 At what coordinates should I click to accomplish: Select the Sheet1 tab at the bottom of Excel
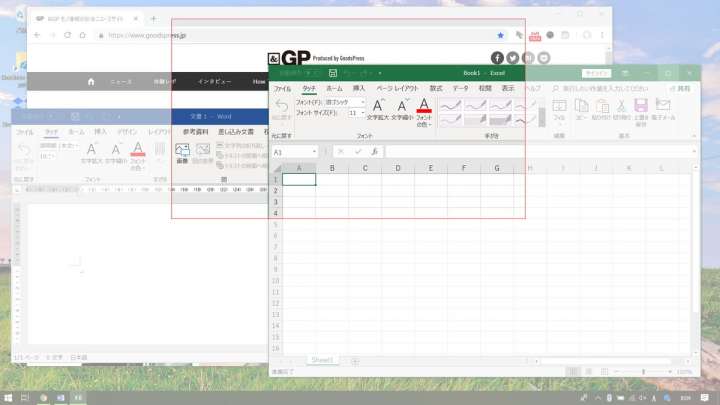pyautogui.click(x=322, y=360)
